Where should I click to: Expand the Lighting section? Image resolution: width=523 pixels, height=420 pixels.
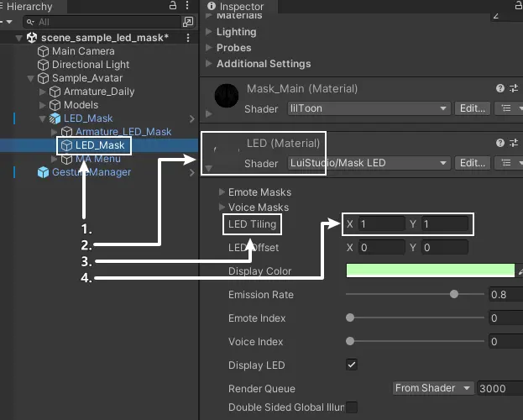209,32
